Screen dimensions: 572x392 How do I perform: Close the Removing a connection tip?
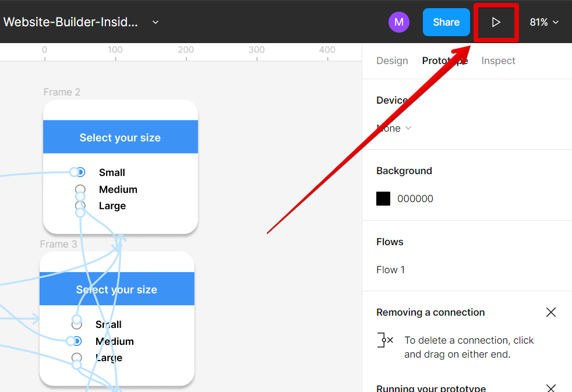coord(551,312)
